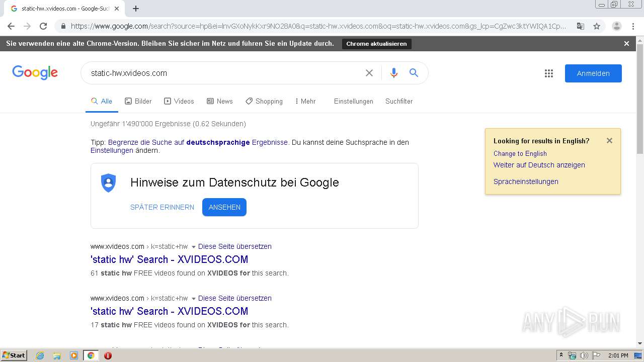
Task: Open Spracheinstellungen link
Action: [x=526, y=182]
